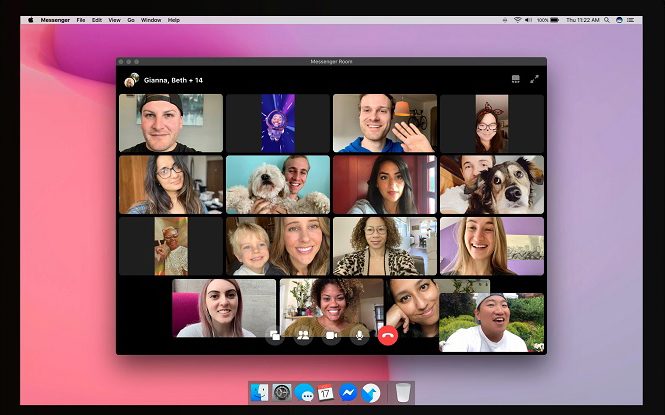665x415 pixels.
Task: Open Finder from the dock
Action: 260,392
